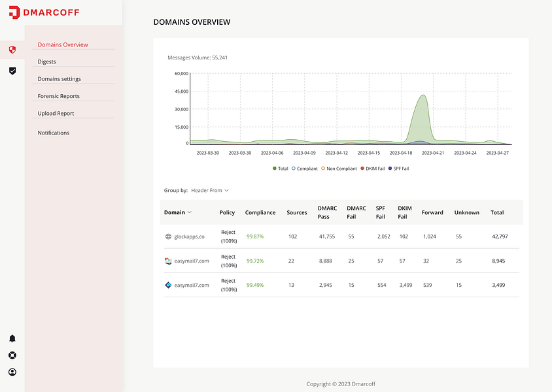
Task: Open the black checkmark shield section
Action: click(x=12, y=71)
